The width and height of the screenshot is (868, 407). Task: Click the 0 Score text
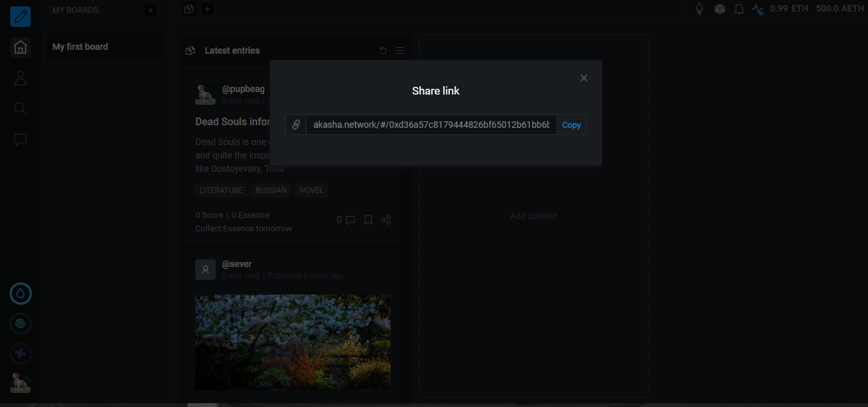point(209,215)
